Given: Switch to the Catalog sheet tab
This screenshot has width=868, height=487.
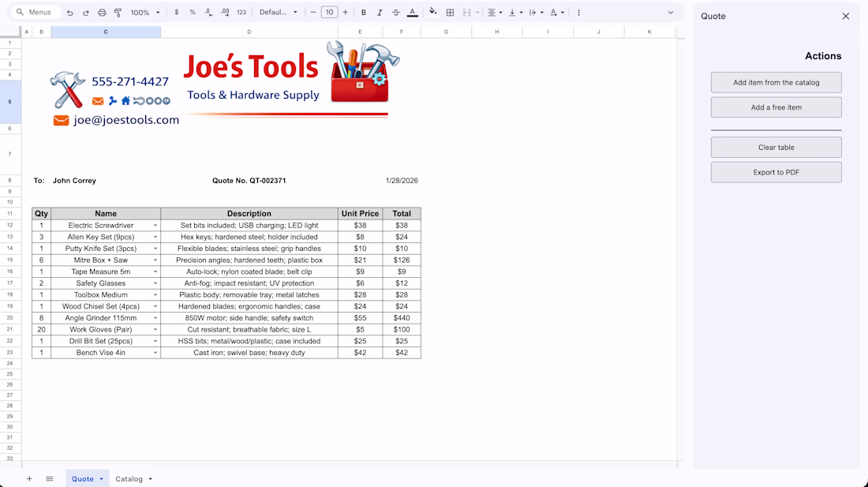Looking at the screenshot, I should tap(129, 478).
